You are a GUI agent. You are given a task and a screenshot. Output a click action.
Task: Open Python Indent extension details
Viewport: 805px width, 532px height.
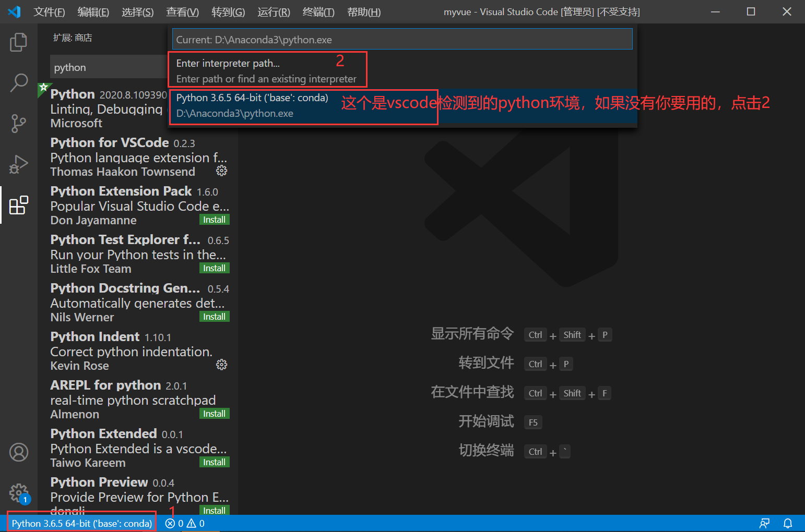pos(138,351)
